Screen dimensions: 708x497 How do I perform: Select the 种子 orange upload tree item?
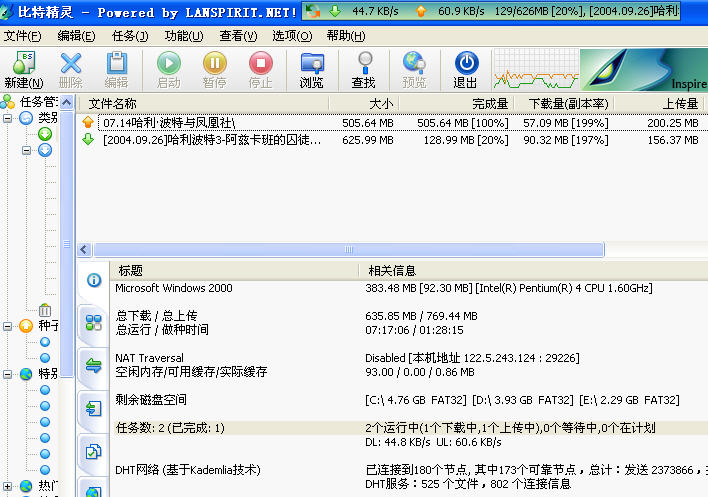pyautogui.click(x=39, y=325)
